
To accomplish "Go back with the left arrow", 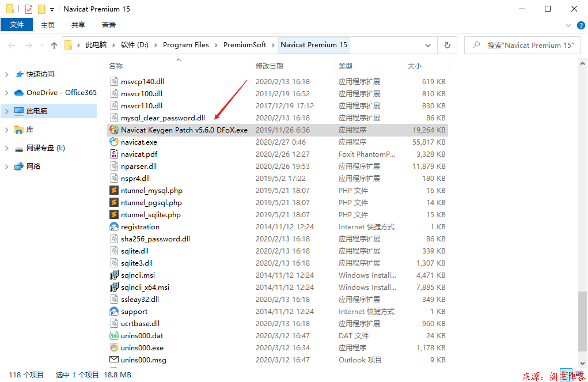I will (x=12, y=46).
